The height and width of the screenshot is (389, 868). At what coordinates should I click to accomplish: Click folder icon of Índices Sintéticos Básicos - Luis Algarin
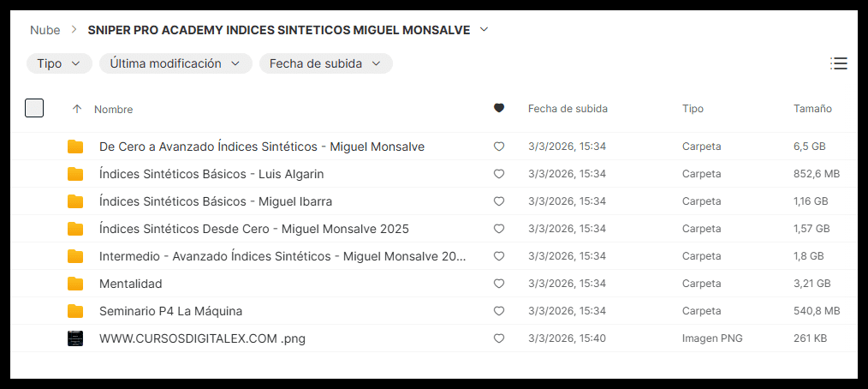pos(75,174)
